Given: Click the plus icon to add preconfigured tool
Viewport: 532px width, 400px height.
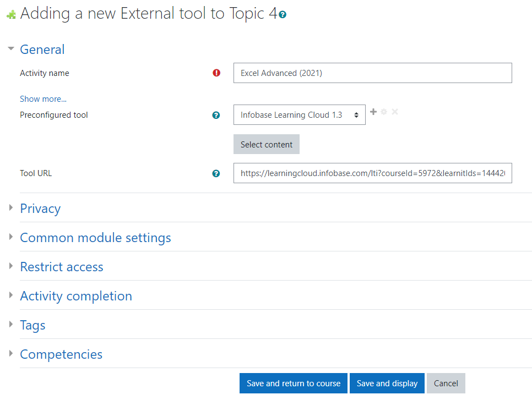Looking at the screenshot, I should click(373, 112).
